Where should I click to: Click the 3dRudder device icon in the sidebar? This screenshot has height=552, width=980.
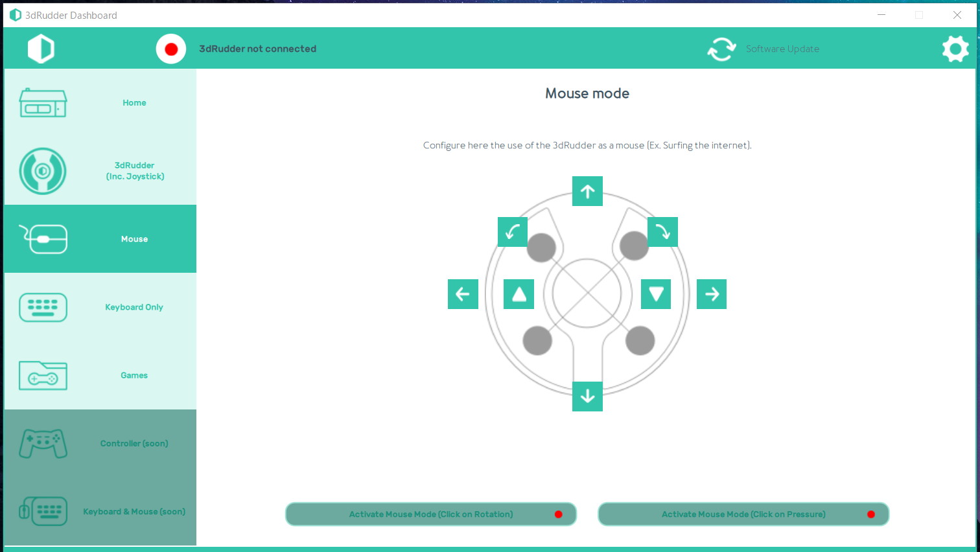coord(43,171)
